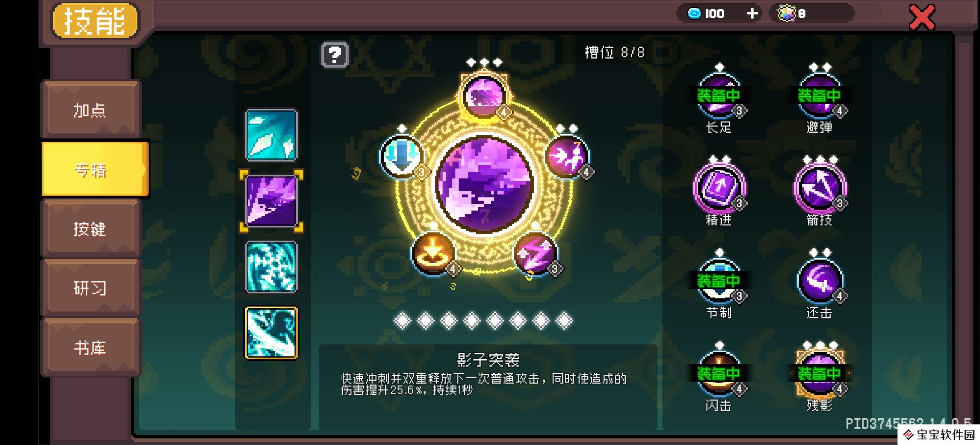Click the central purple shadow skill orb
Image resolution: width=980 pixels, height=445 pixels.
[x=485, y=185]
